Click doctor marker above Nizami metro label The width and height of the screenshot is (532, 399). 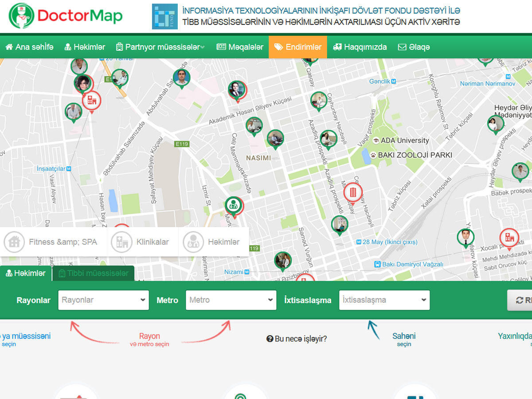coord(282,261)
